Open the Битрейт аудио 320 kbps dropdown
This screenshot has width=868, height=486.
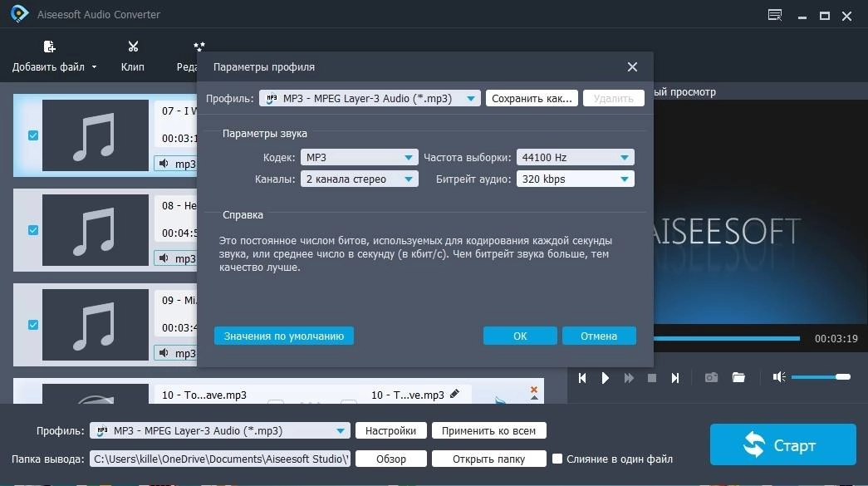[575, 179]
